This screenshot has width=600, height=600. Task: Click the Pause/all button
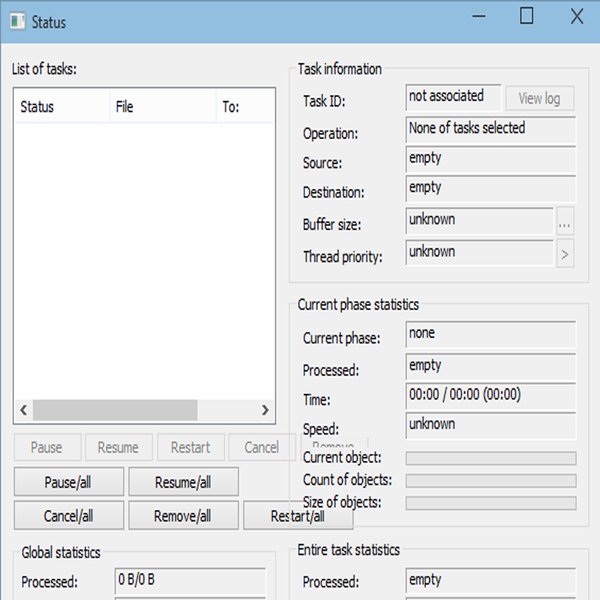[x=69, y=482]
